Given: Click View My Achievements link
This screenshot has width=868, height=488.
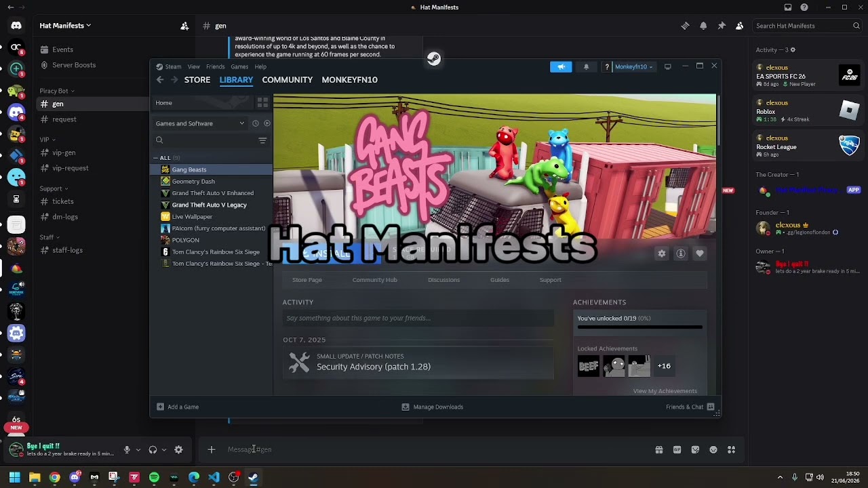Looking at the screenshot, I should coord(665,391).
